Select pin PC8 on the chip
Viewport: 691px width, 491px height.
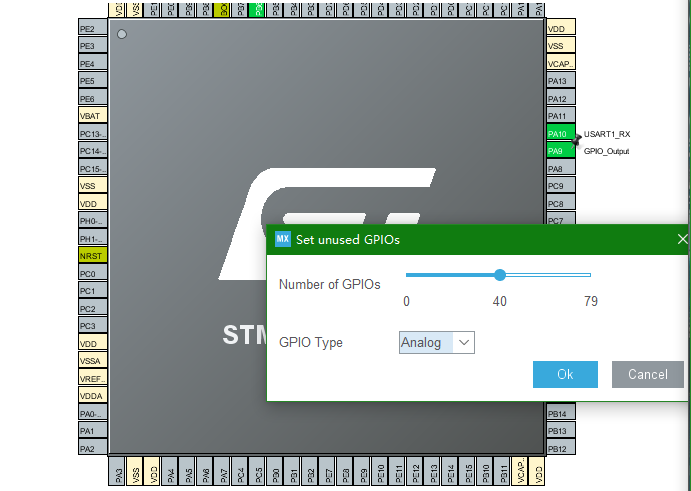point(561,203)
